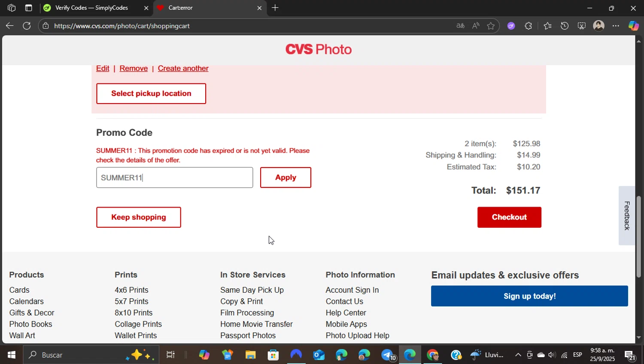644x364 pixels.
Task: Open the Wallet Prints link
Action: coord(136,336)
